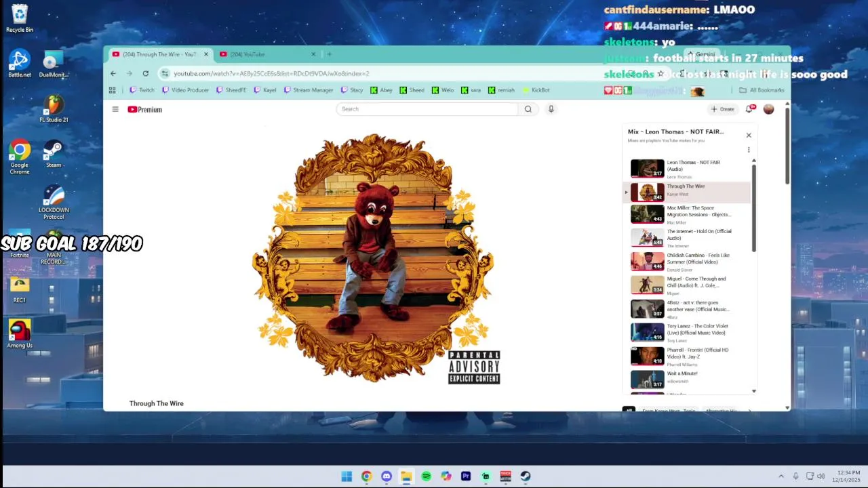Click the YouTube search magnifier button
This screenshot has width=868, height=488.
[528, 109]
